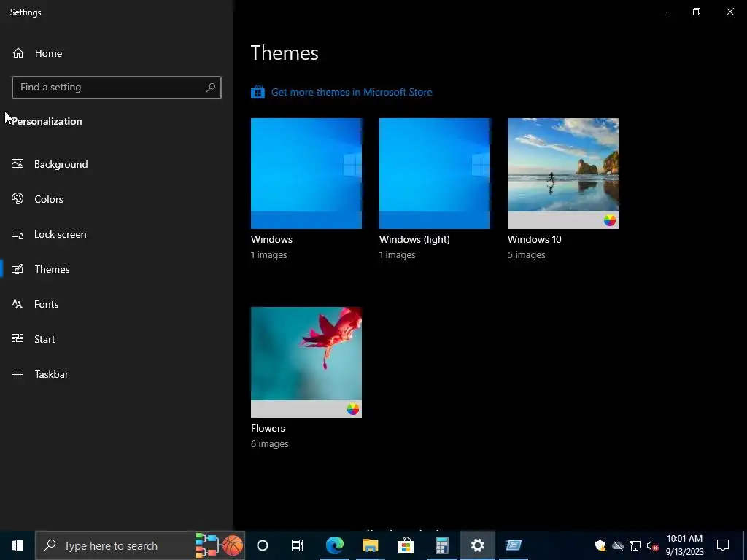
Task: Open Task View on taskbar
Action: click(298, 545)
